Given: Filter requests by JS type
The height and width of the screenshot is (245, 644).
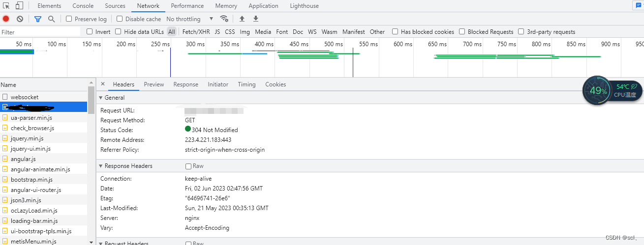Looking at the screenshot, I should coord(217,31).
